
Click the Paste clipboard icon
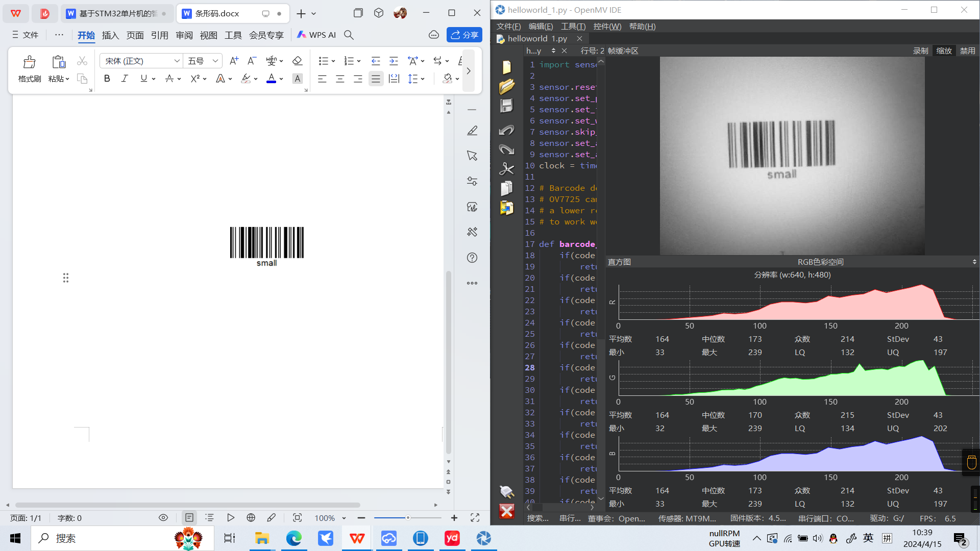click(x=59, y=62)
